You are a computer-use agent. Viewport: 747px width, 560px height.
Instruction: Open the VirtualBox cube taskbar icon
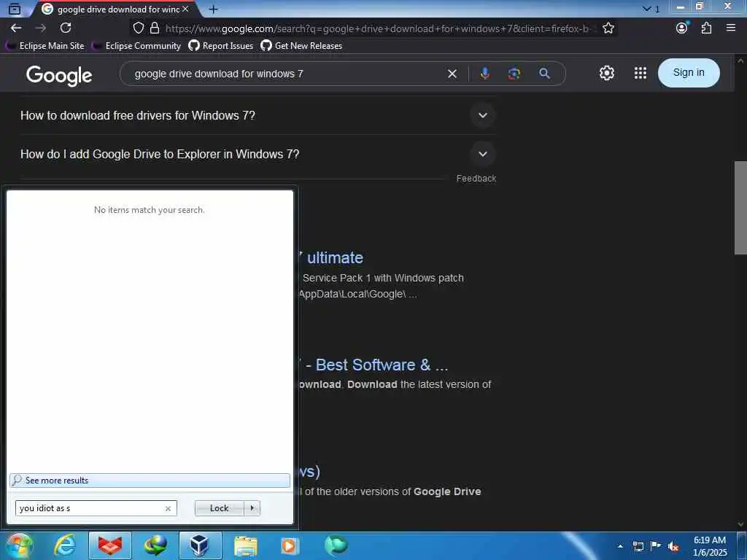[200, 545]
